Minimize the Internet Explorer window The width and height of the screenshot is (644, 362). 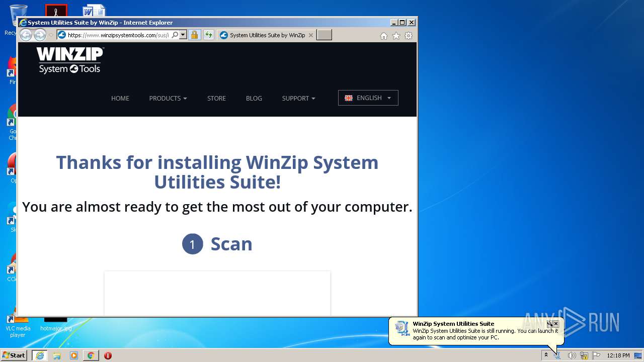(x=393, y=23)
